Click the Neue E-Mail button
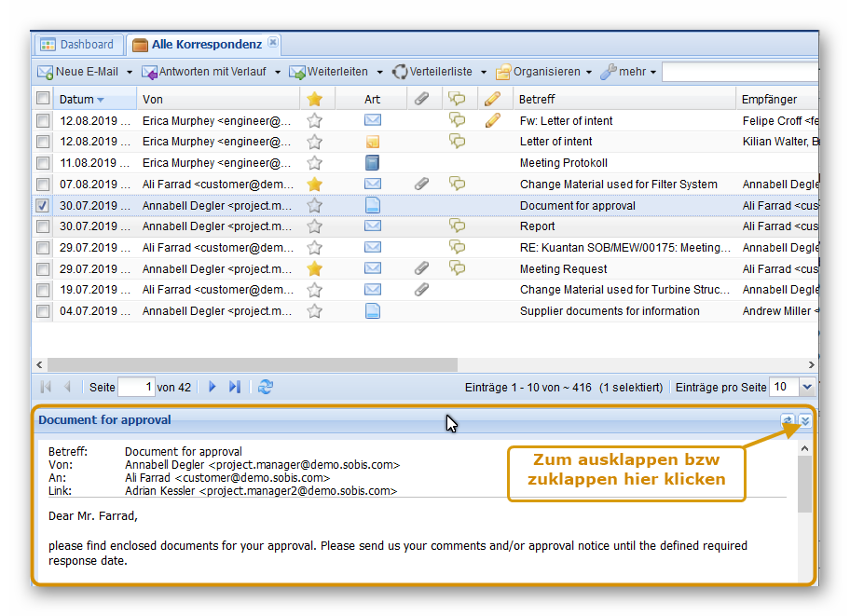Screen dimensions: 850x616 click(x=78, y=72)
